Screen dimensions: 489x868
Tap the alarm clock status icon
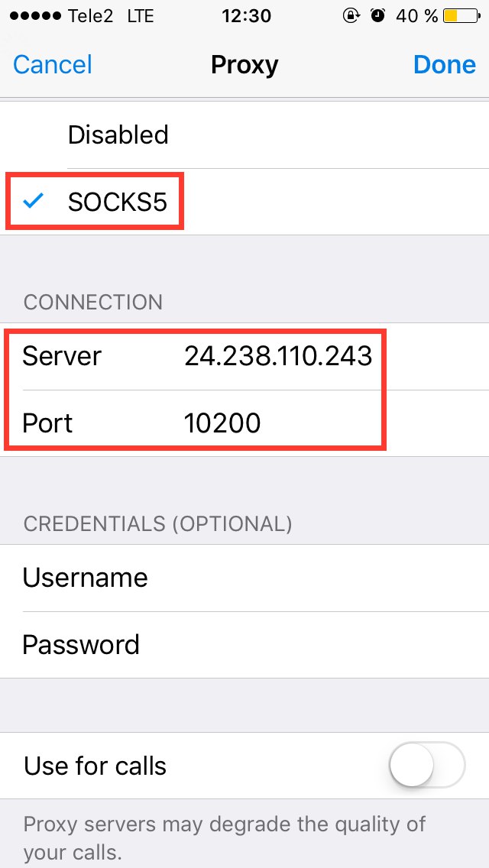pyautogui.click(x=377, y=16)
